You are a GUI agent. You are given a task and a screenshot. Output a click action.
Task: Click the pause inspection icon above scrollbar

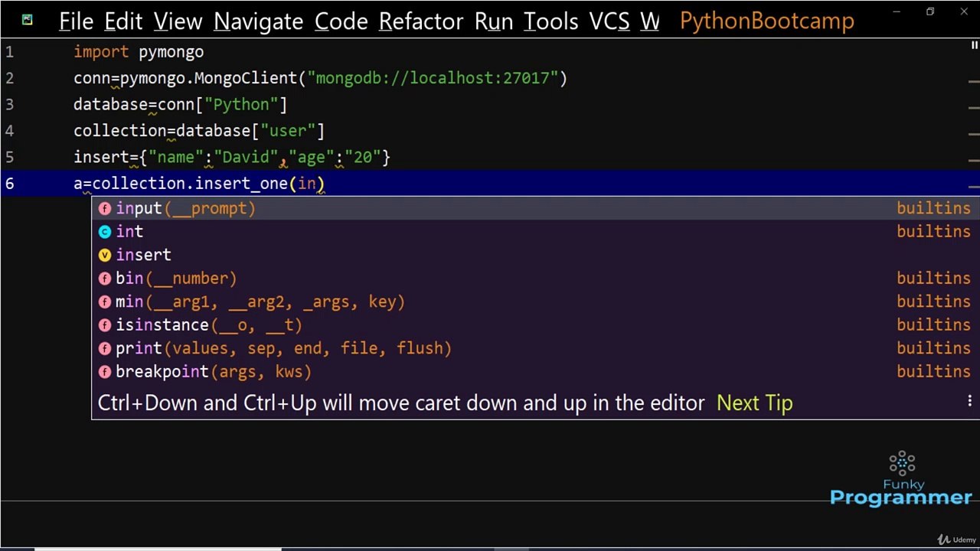975,46
